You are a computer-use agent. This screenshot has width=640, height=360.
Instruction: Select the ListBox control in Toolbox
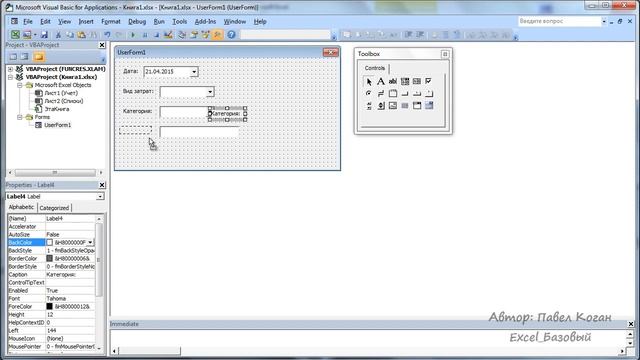click(x=417, y=81)
